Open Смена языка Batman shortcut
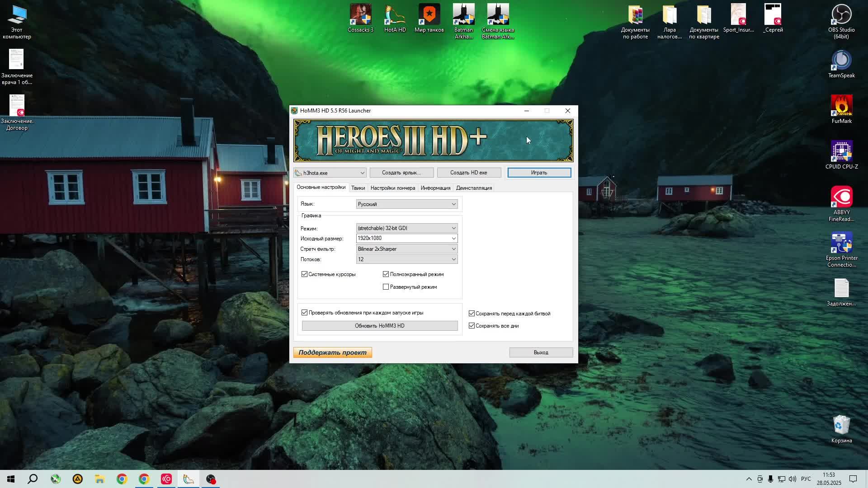Image resolution: width=868 pixels, height=488 pixels. click(498, 22)
